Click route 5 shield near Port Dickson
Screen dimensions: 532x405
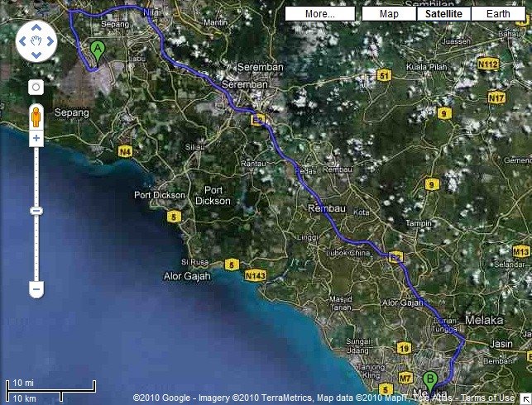point(174,217)
